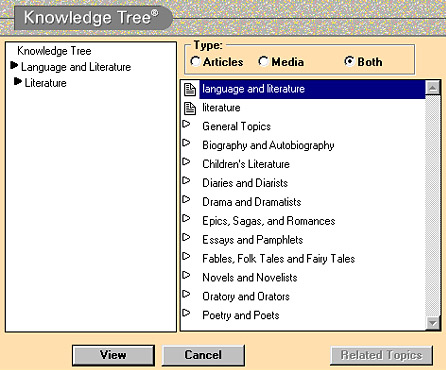Expand Drama and Dramatists arrow
This screenshot has width=446, height=370.
tap(186, 199)
